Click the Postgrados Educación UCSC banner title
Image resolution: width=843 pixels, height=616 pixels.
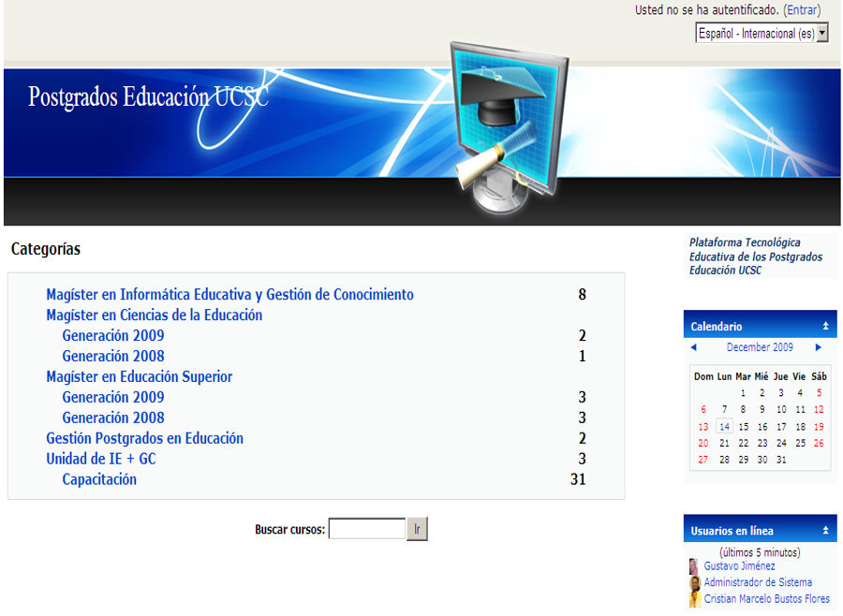[x=148, y=96]
